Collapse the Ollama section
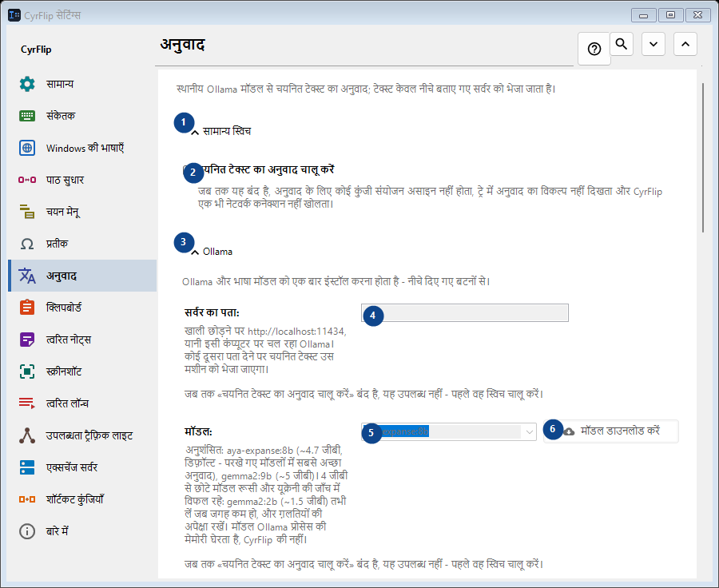The width and height of the screenshot is (719, 588). (195, 252)
